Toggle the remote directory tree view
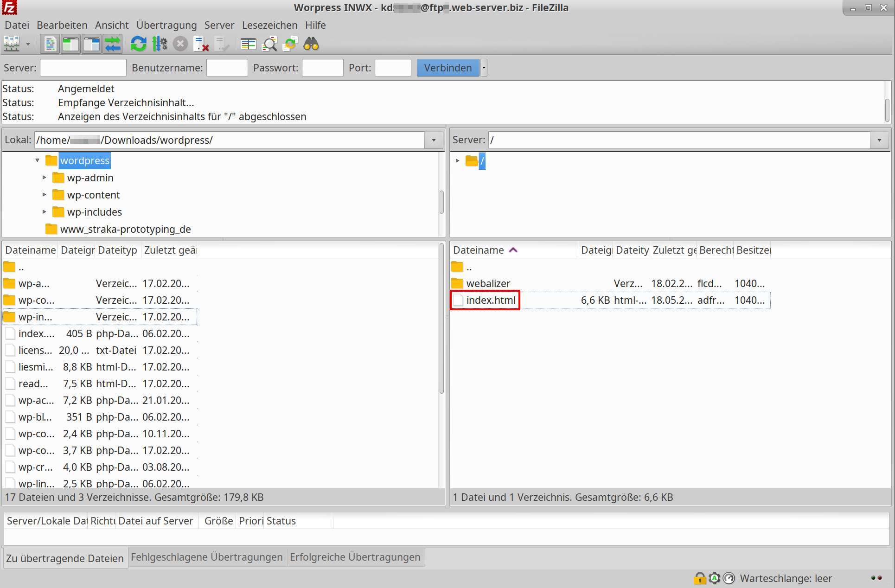Image resolution: width=895 pixels, height=588 pixels. [91, 44]
